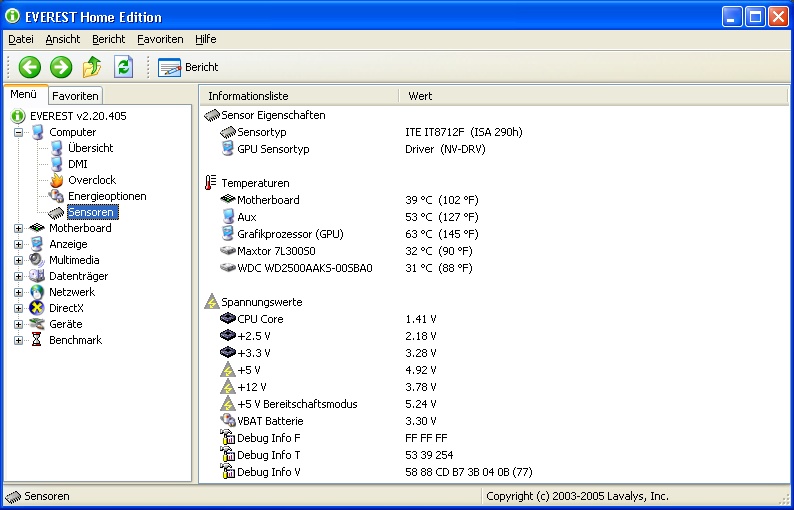Click the DirectX yellow X icon
This screenshot has width=794, height=510.
(x=36, y=308)
